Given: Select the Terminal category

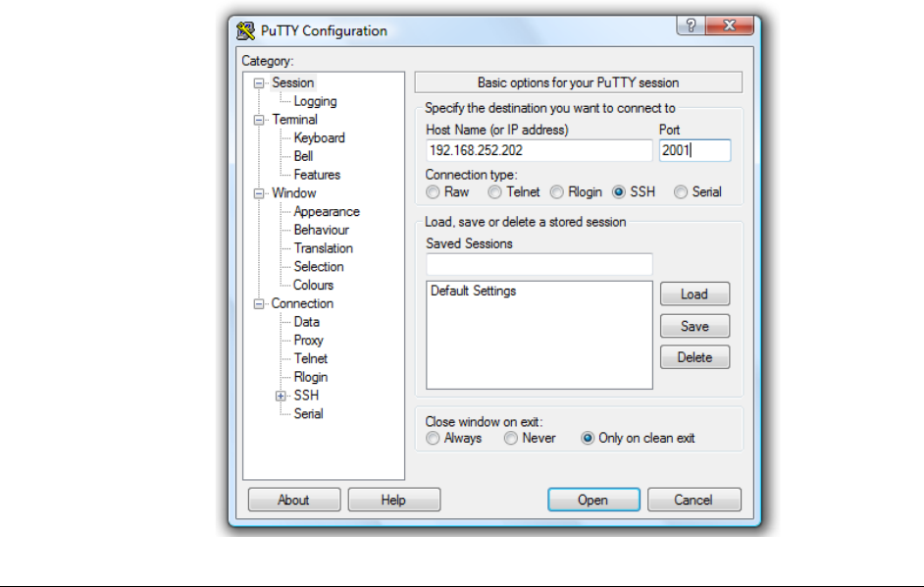Looking at the screenshot, I should coord(294,120).
